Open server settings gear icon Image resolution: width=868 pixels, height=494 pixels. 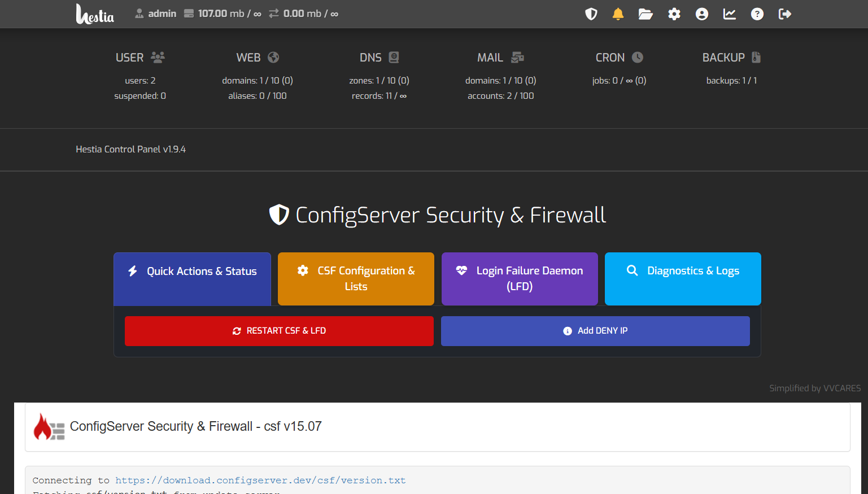(x=674, y=14)
